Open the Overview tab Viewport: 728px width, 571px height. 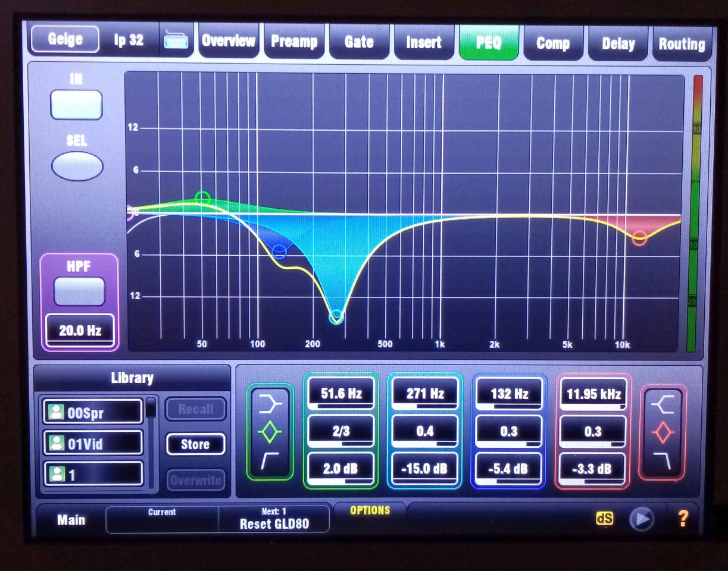pyautogui.click(x=228, y=41)
